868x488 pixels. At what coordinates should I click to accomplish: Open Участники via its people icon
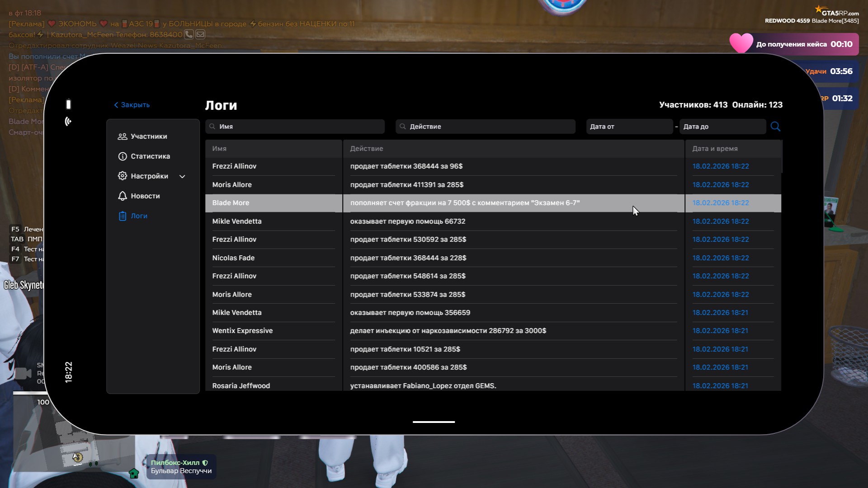coord(122,136)
